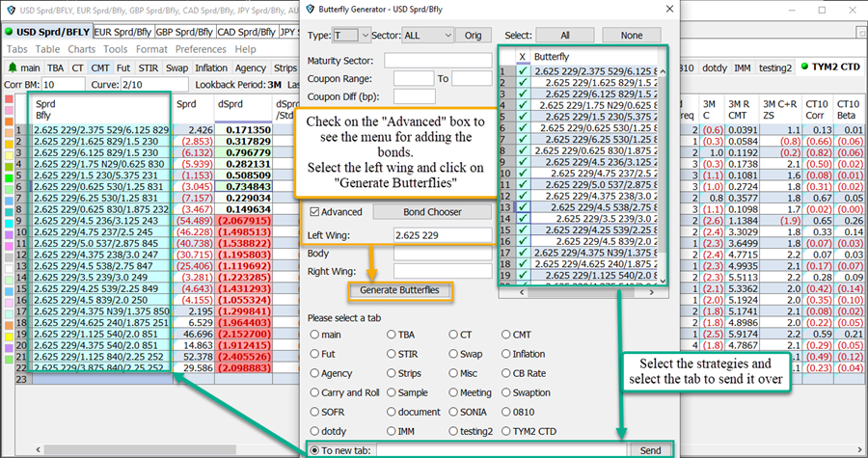Open the Charts menu
The image size is (868, 458).
pyautogui.click(x=81, y=49)
